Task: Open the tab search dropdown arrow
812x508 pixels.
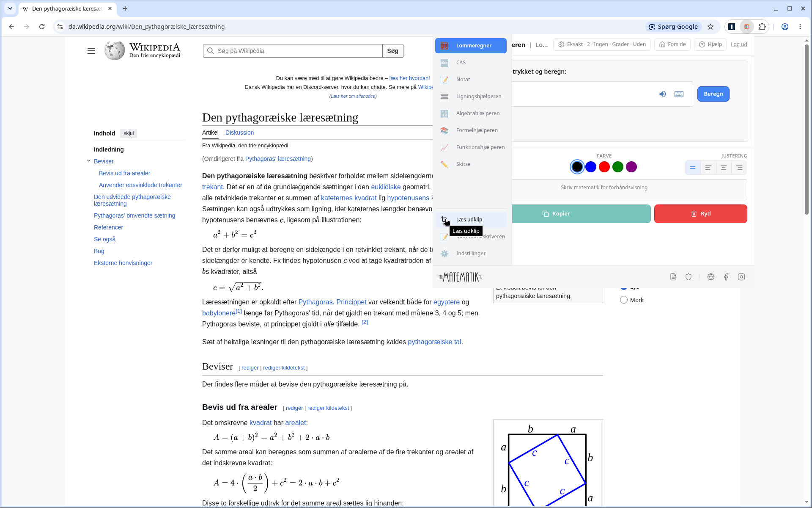Action: click(x=10, y=8)
